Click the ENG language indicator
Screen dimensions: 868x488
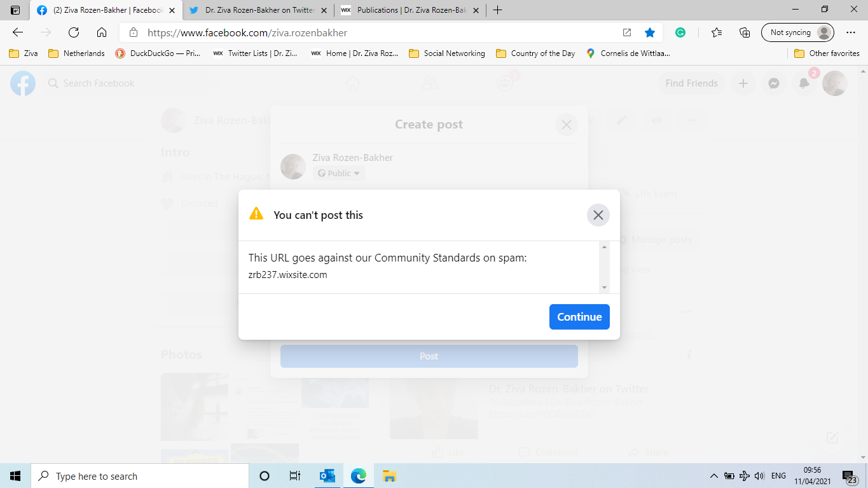pyautogui.click(x=778, y=476)
